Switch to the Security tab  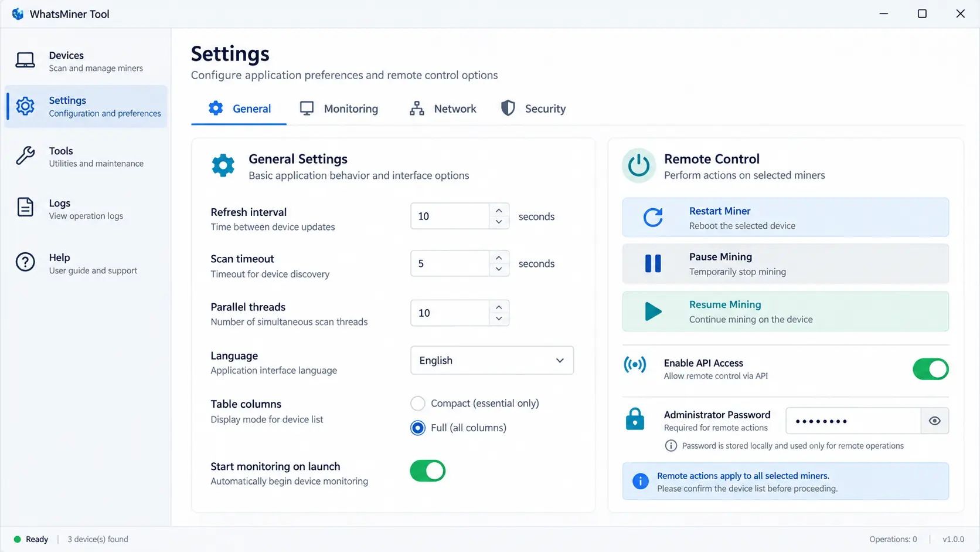pyautogui.click(x=533, y=109)
